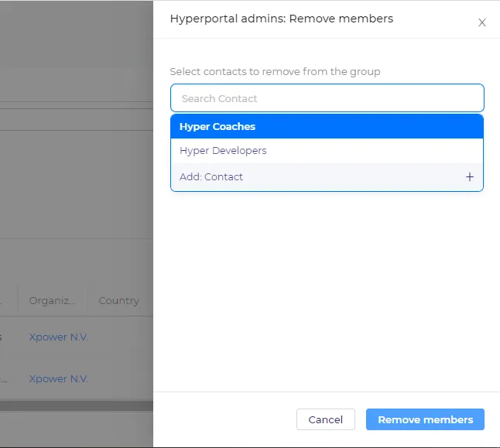Click the plus icon beside Add: Contact
The width and height of the screenshot is (500, 448).
point(469,177)
